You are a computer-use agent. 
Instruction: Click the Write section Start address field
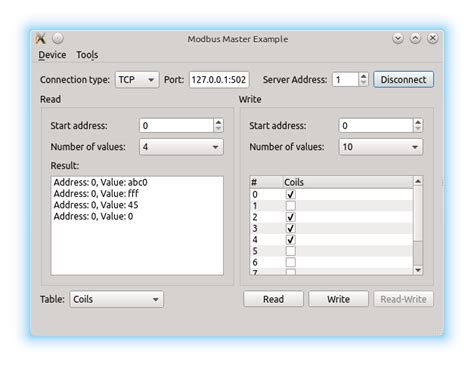(x=376, y=126)
